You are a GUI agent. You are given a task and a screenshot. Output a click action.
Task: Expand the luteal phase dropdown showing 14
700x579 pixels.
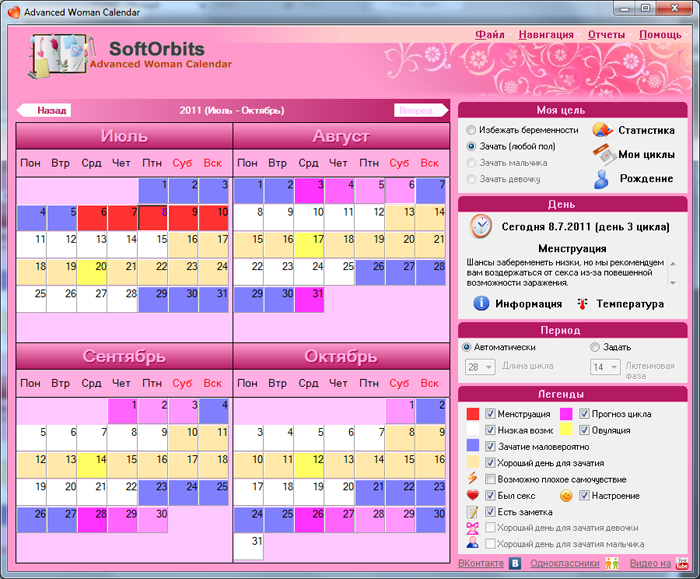pyautogui.click(x=605, y=367)
